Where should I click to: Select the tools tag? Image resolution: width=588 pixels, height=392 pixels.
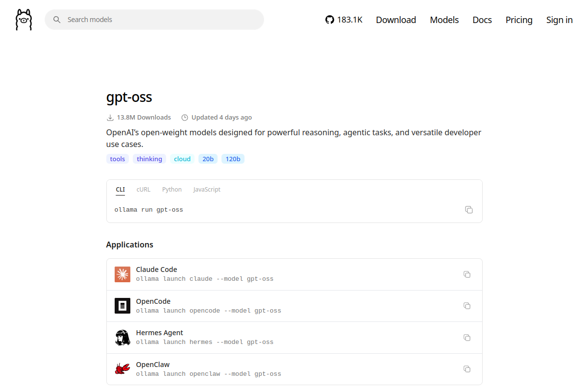point(118,159)
